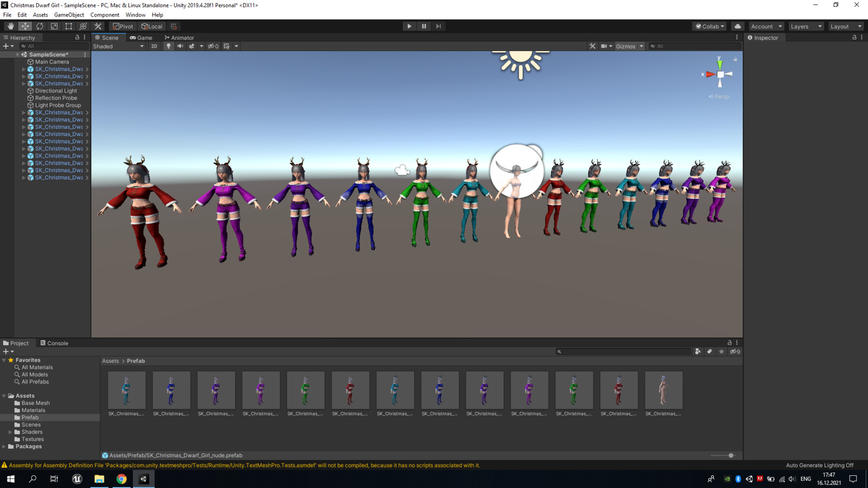Screen dimensions: 868x488
Task: Toggle scene audio in the Scene view
Action: [x=180, y=46]
